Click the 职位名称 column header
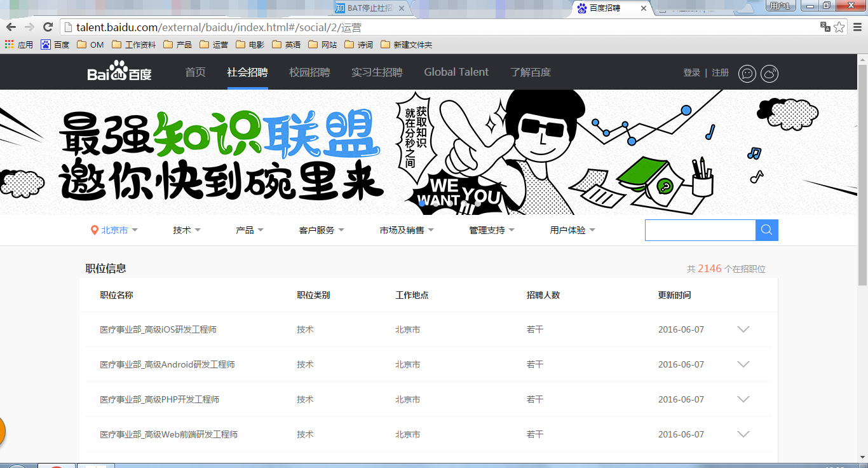Image resolution: width=868 pixels, height=468 pixels. [x=116, y=295]
